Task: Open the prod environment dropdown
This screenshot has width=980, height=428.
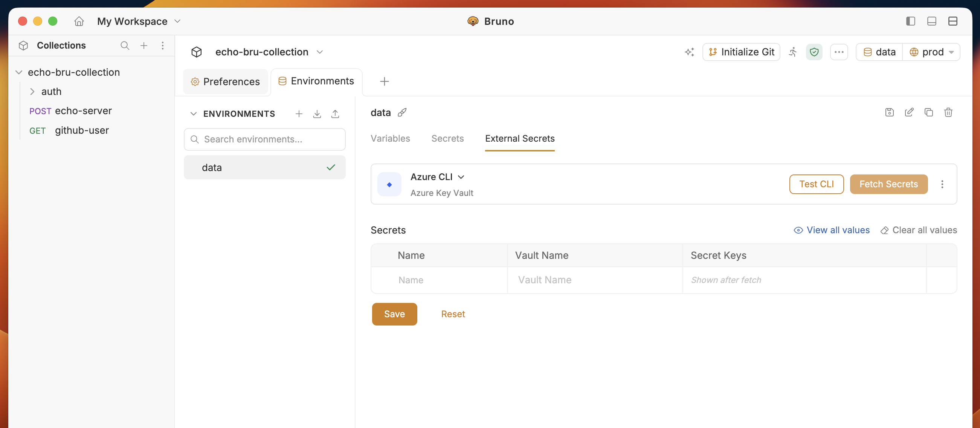Action: coord(931,52)
